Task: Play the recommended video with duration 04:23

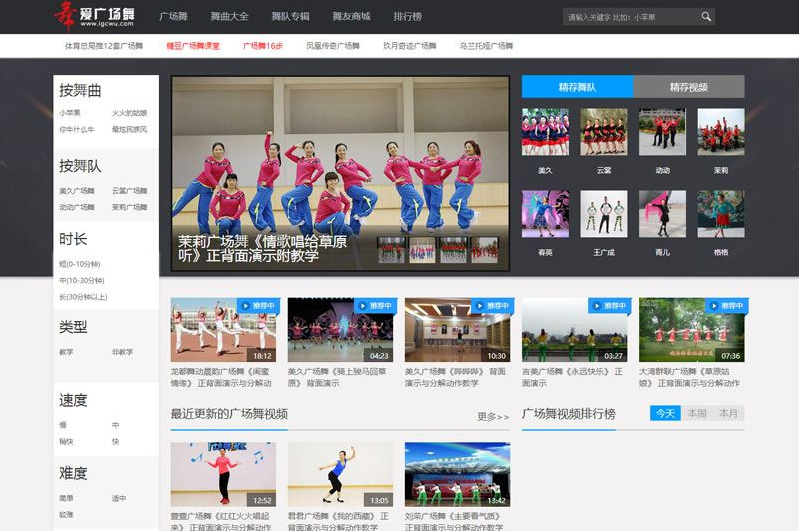Action: click(x=340, y=330)
